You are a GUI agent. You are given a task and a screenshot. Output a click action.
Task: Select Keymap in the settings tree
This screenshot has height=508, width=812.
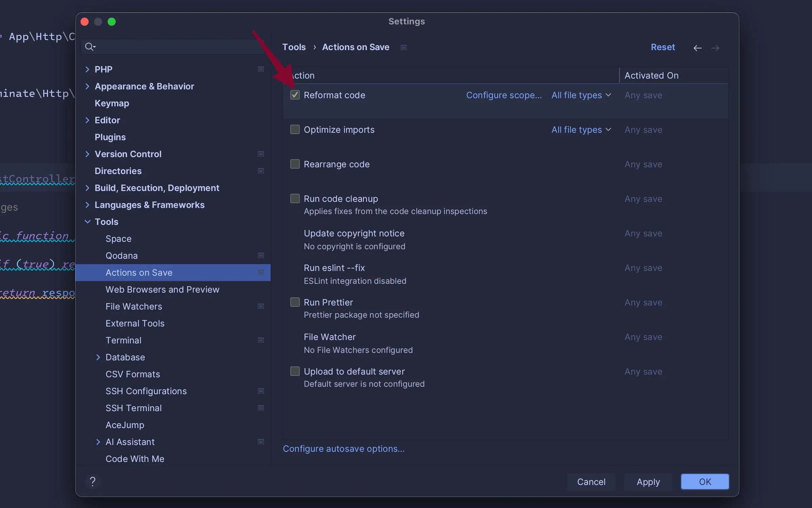coord(112,103)
